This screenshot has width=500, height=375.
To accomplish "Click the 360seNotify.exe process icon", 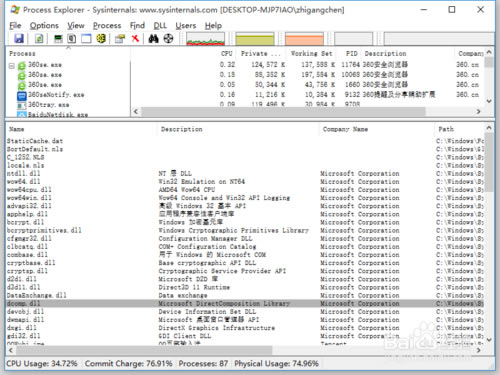I will pos(22,96).
